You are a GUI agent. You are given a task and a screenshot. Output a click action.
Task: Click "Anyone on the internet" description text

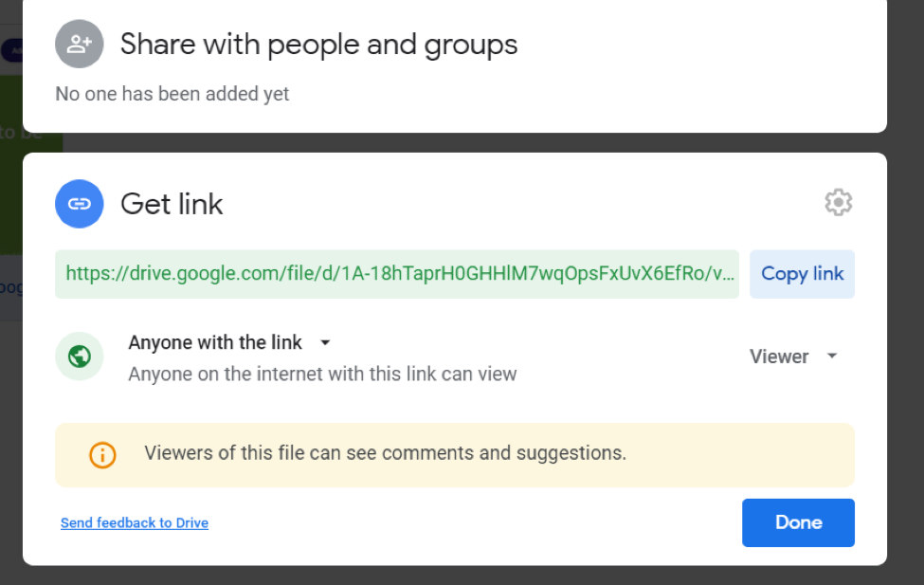click(322, 374)
